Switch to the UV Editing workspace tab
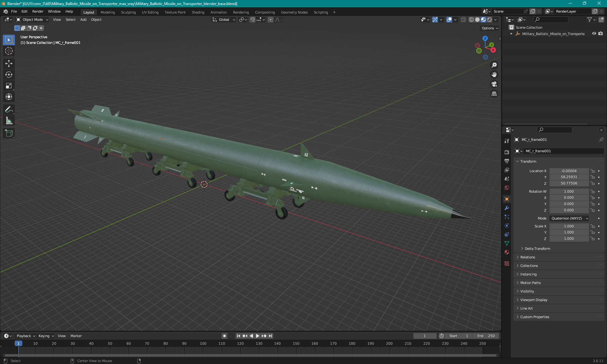 coord(150,12)
